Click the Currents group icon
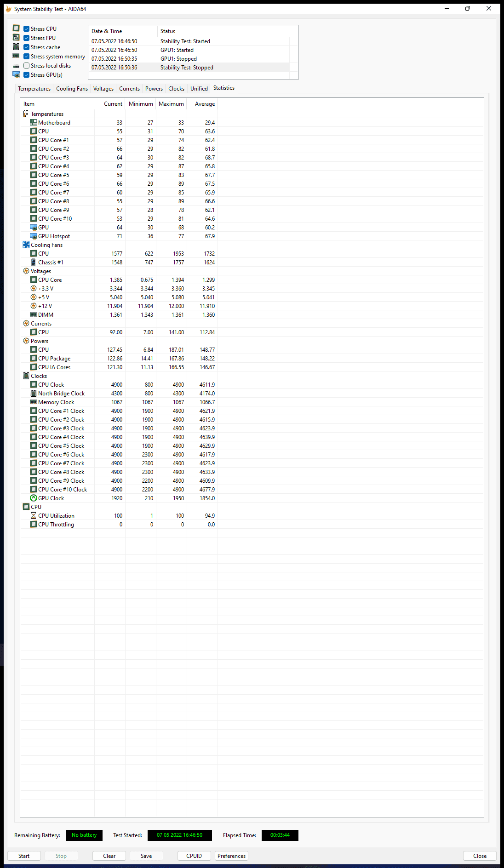This screenshot has height=868, width=504. 26,323
